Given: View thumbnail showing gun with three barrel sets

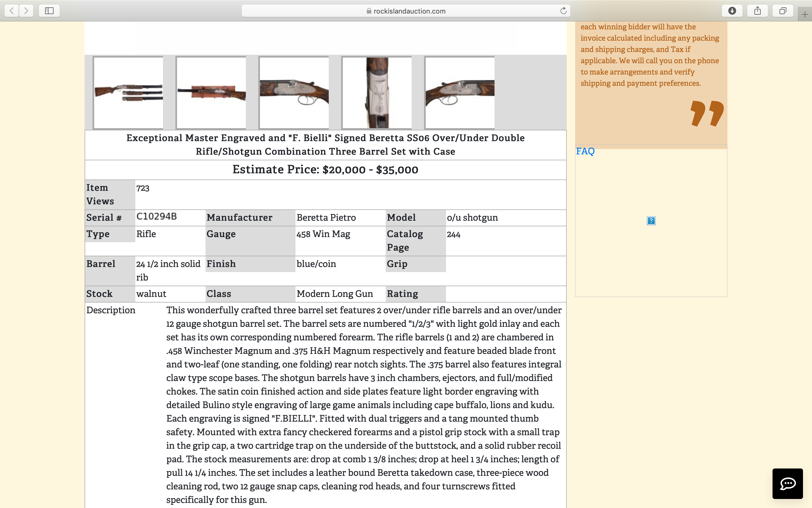Looking at the screenshot, I should coord(128,93).
